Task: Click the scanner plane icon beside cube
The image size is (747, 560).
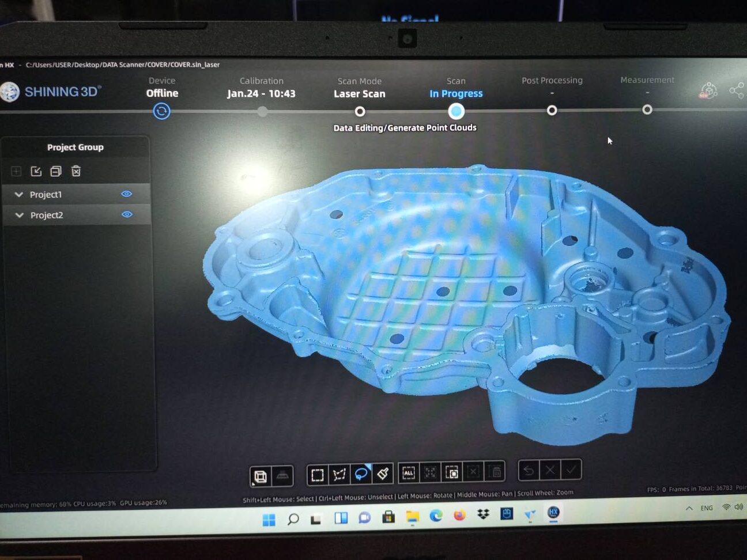Action: pyautogui.click(x=282, y=475)
